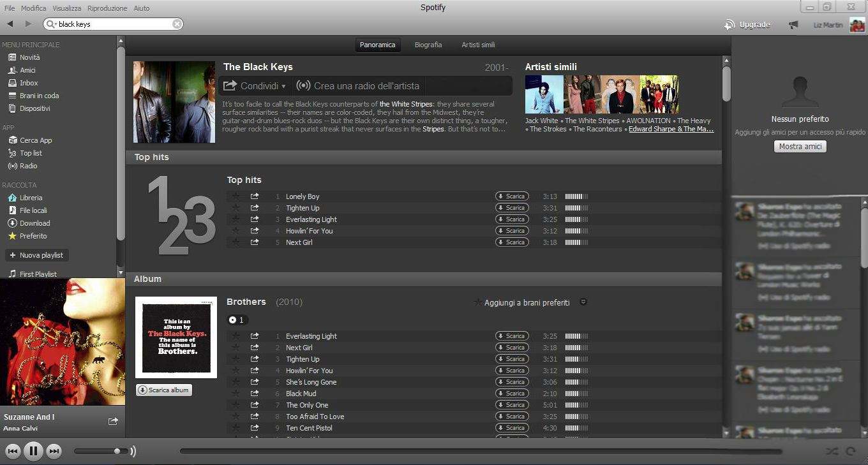Star the Lonely Boy track
868x465 pixels.
tap(236, 196)
